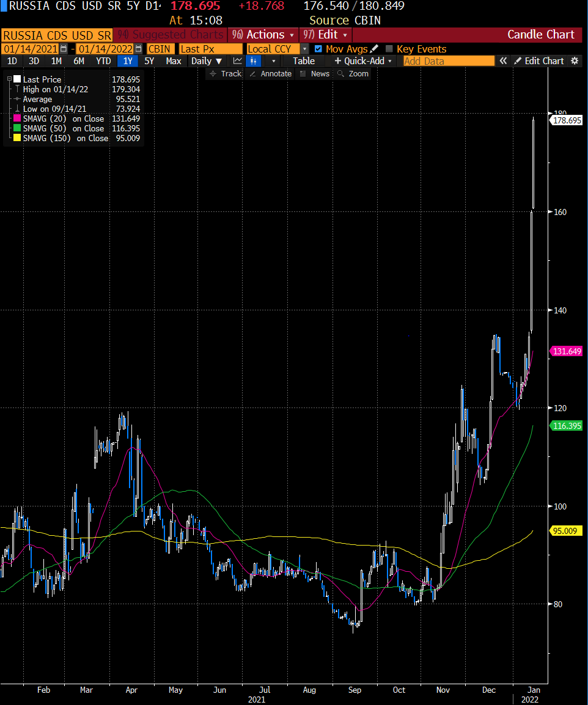Click the SMAVG (50) green color swatch
The width and height of the screenshot is (588, 705).
pyautogui.click(x=17, y=128)
